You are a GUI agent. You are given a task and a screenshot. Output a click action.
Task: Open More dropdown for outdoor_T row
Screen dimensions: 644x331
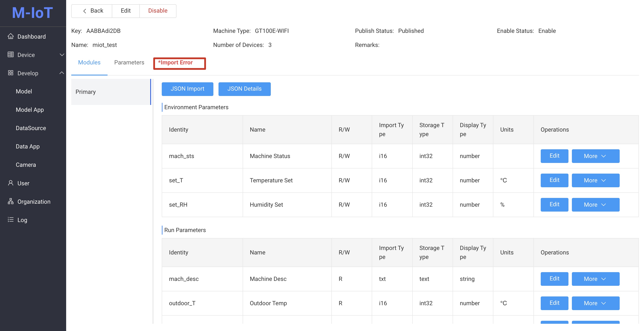(595, 303)
